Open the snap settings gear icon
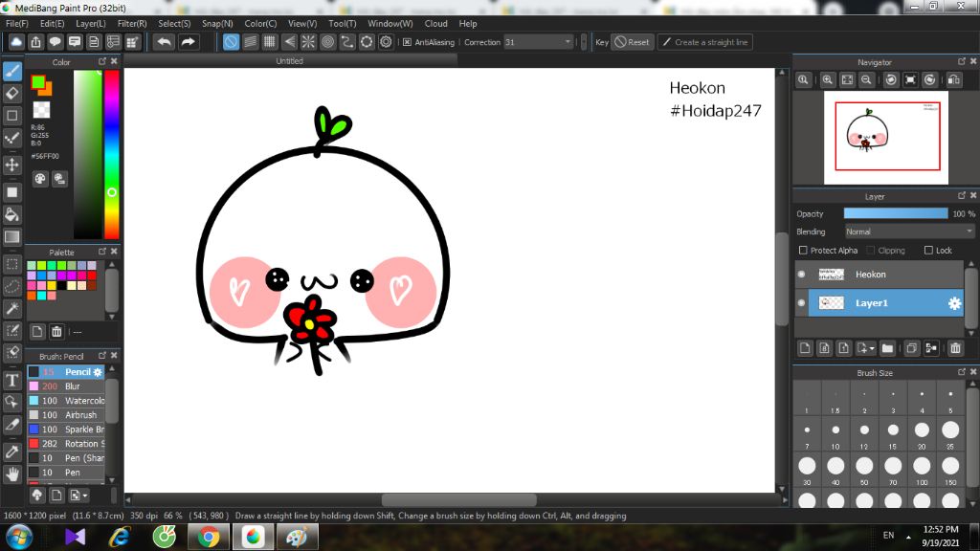980x551 pixels. click(x=387, y=42)
